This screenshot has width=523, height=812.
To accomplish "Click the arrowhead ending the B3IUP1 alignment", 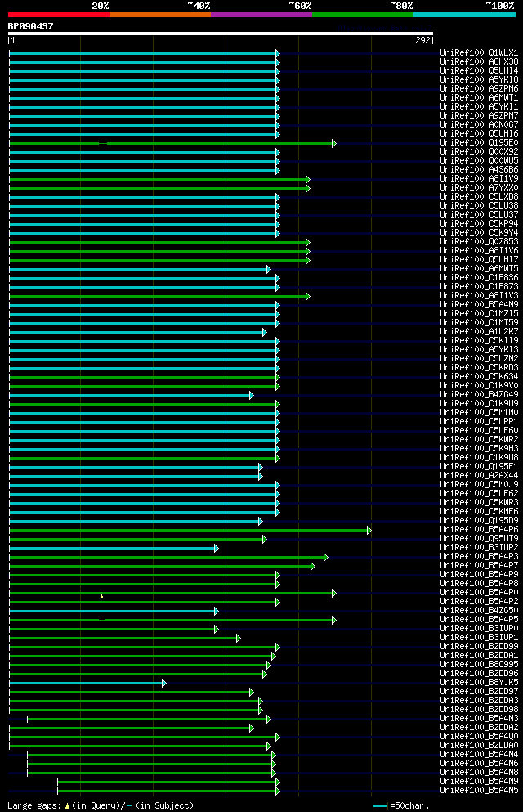I will (239, 638).
